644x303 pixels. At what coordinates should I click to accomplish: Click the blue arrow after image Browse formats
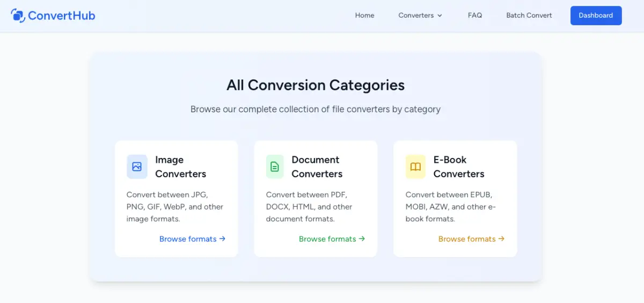click(x=222, y=239)
